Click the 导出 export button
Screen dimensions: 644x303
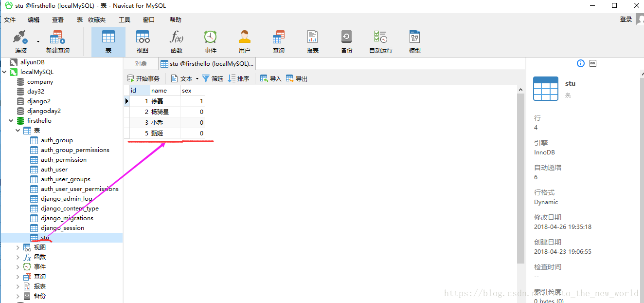click(x=297, y=78)
